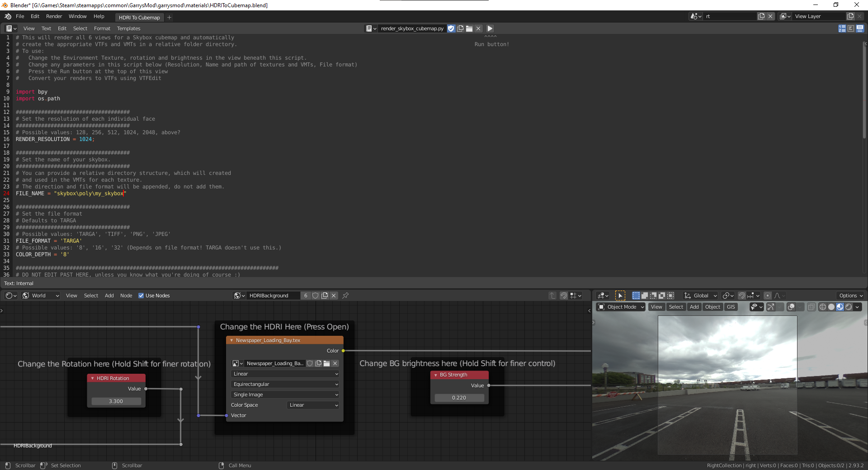868x470 pixels.
Task: Select the viewport select tool arrow icon
Action: [x=620, y=296]
